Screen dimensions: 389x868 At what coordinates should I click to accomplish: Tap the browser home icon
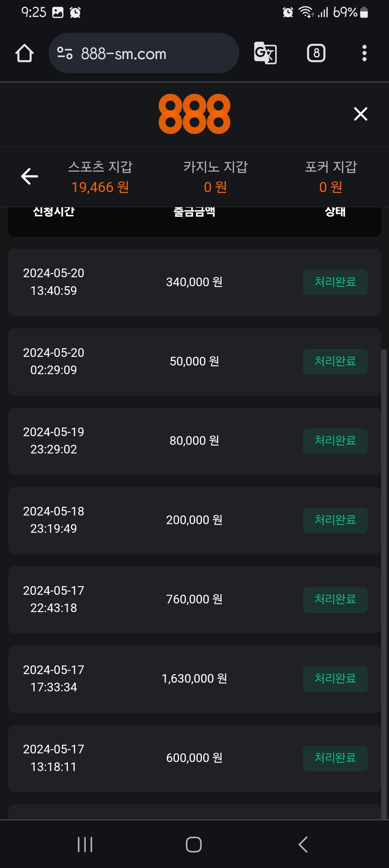(24, 53)
